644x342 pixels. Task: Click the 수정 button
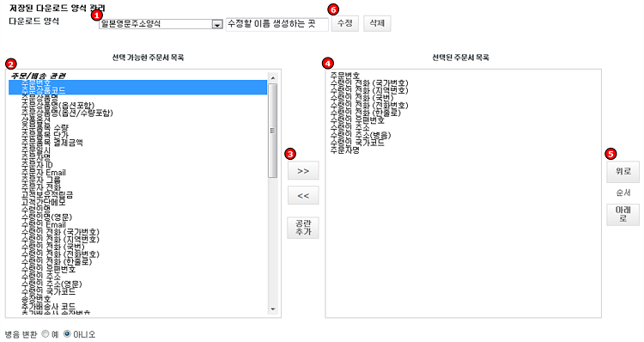click(x=345, y=23)
